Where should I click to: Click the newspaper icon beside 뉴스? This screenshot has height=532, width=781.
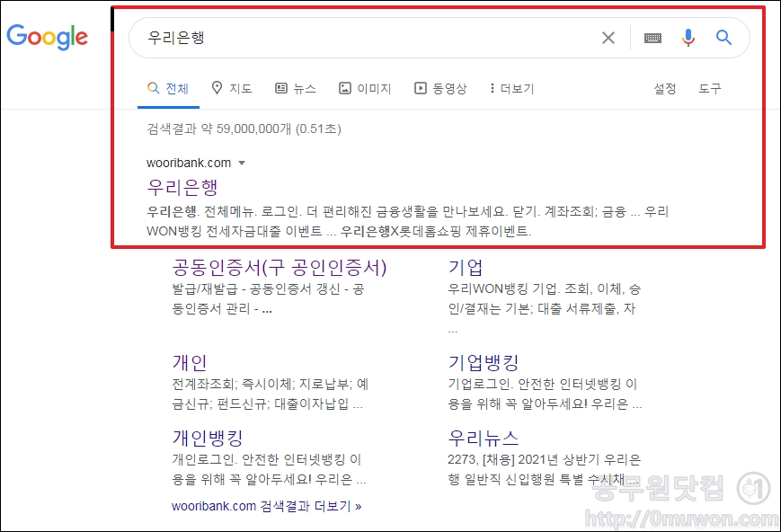pos(281,88)
